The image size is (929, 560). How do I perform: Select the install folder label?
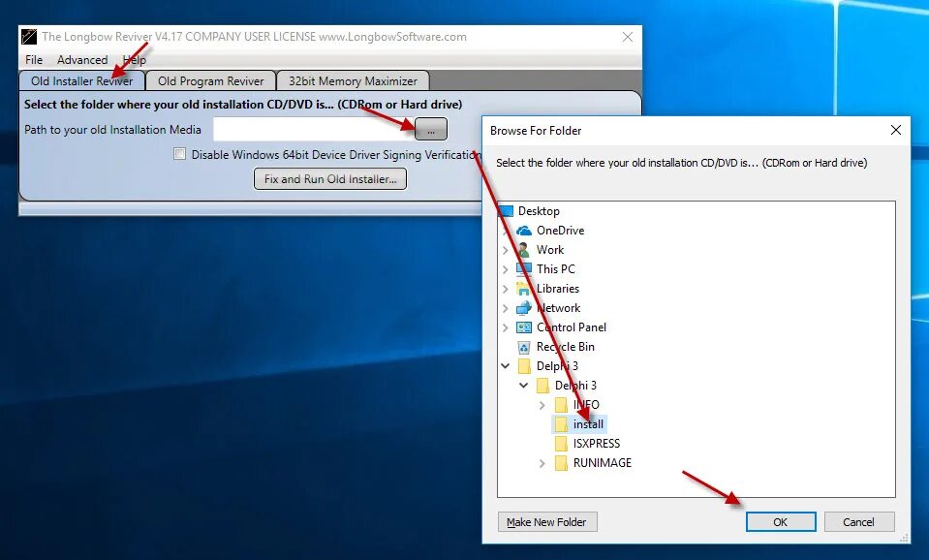tap(588, 424)
